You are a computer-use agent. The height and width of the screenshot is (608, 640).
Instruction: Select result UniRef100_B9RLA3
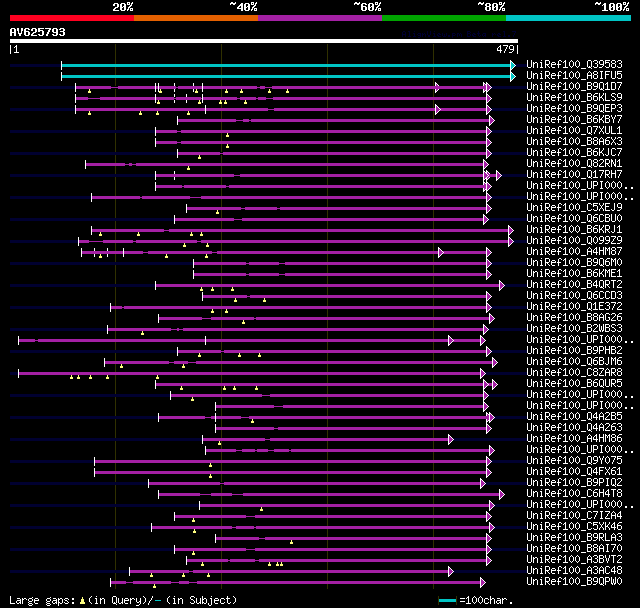coord(574,538)
